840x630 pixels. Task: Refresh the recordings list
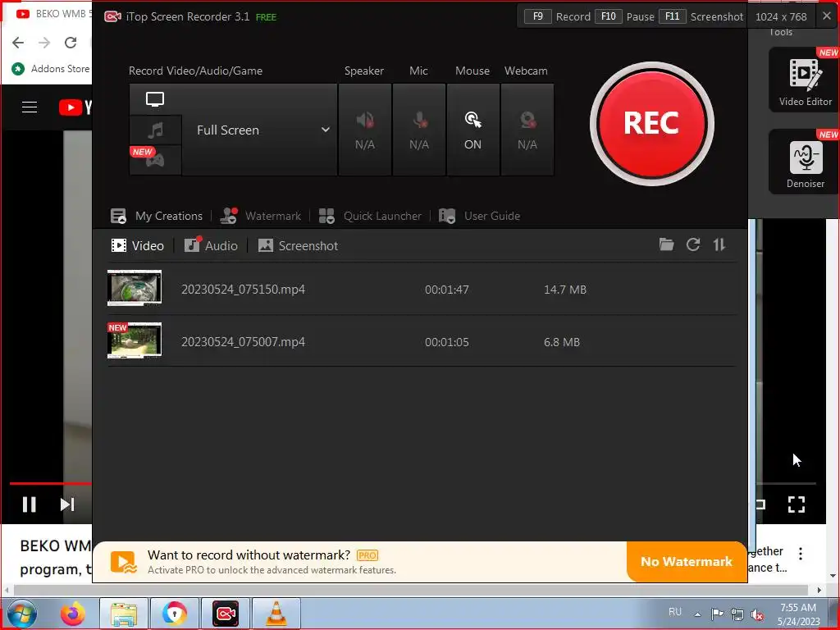(x=693, y=244)
